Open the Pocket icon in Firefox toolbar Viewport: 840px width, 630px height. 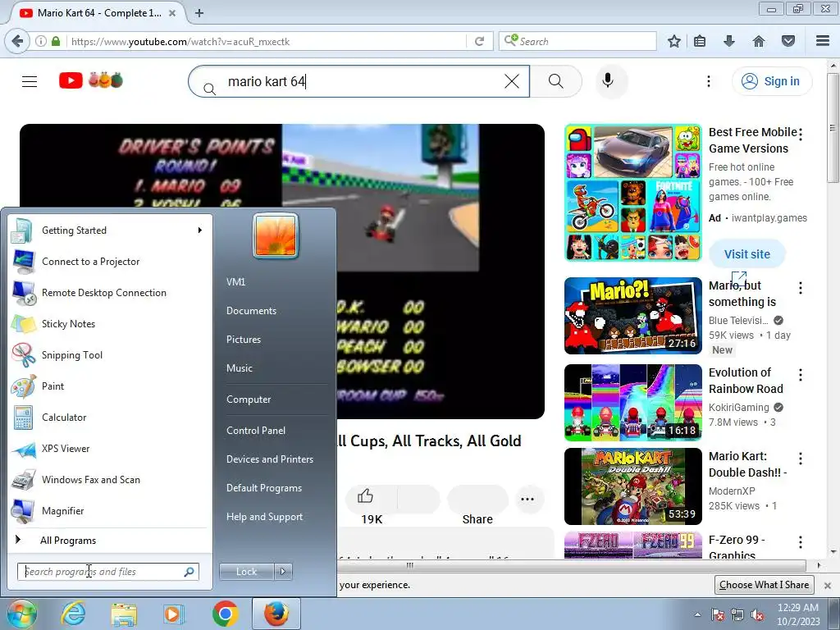click(x=788, y=41)
